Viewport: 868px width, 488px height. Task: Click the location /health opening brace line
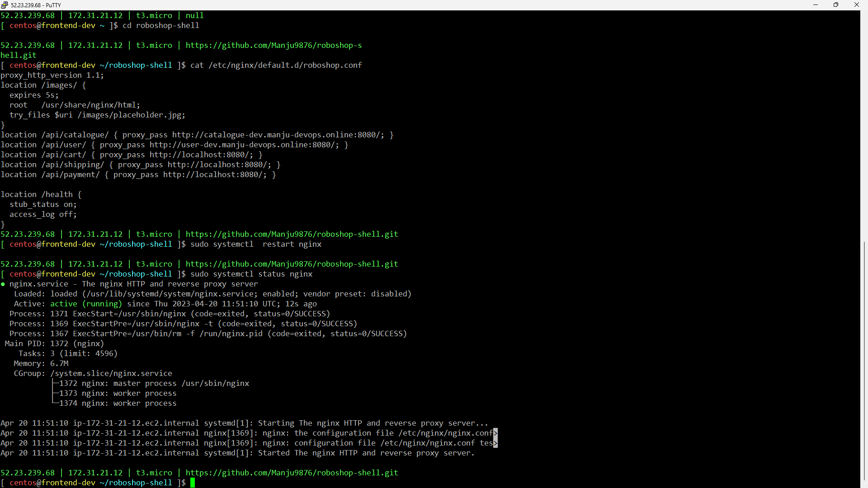pyautogui.click(x=42, y=194)
